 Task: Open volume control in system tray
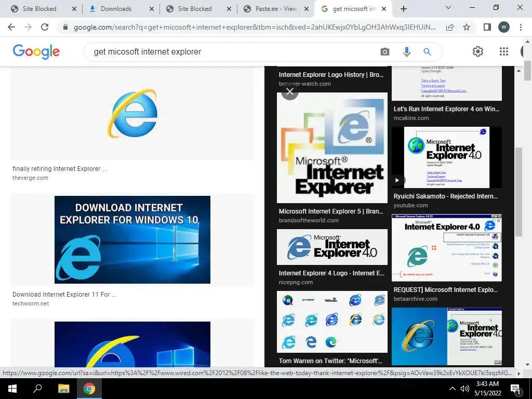click(464, 389)
